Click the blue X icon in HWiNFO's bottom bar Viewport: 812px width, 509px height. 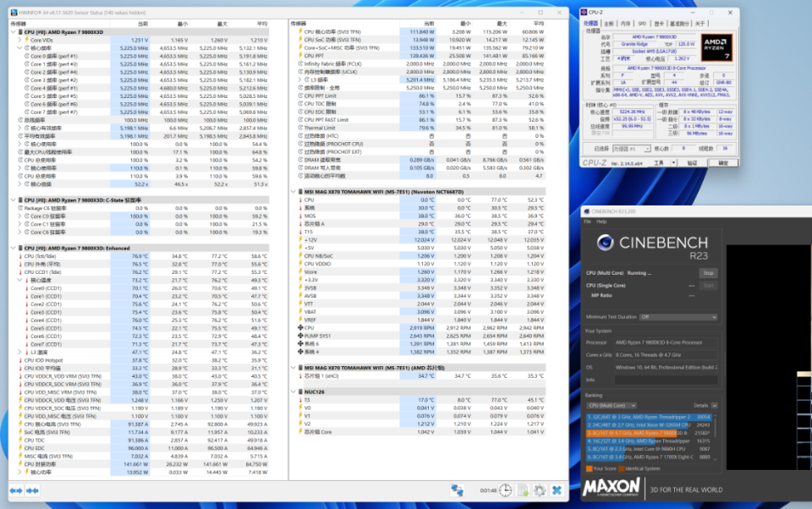tap(557, 490)
